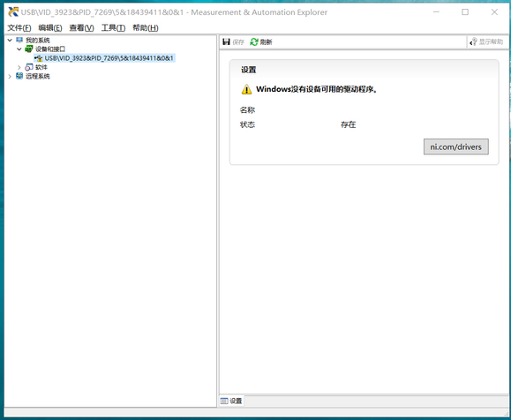Open the ni.com/drivers button
This screenshot has width=511, height=420.
tap(456, 147)
